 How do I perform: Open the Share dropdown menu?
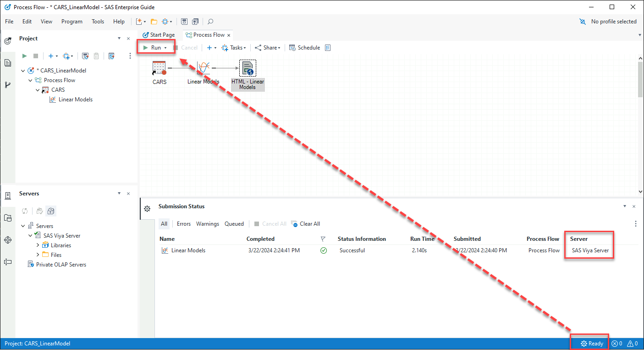coord(268,48)
